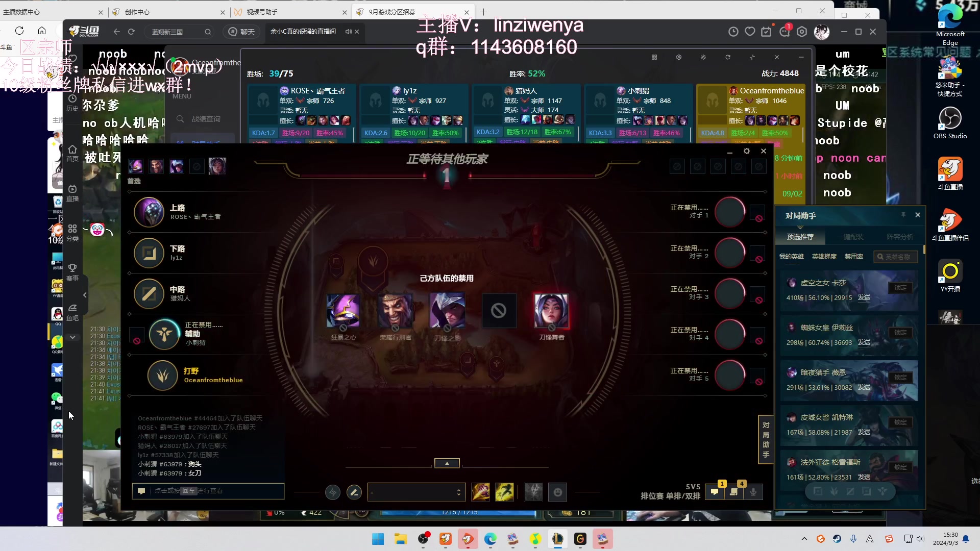Open 分类 in Douyu sidebar
Image resolution: width=980 pixels, height=551 pixels.
(72, 233)
